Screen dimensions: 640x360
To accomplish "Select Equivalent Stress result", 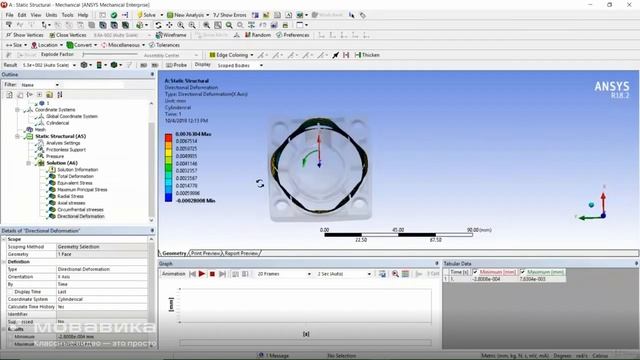I will [x=75, y=183].
